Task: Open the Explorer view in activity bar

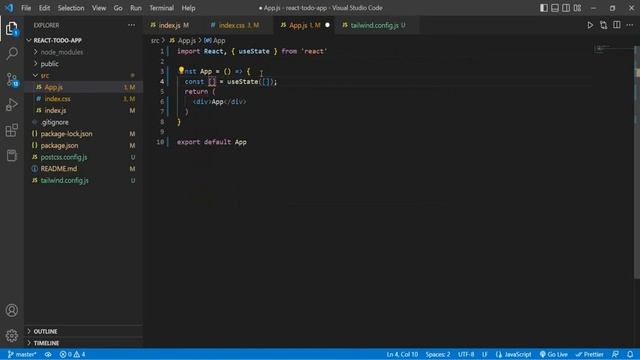Action: 11,29
